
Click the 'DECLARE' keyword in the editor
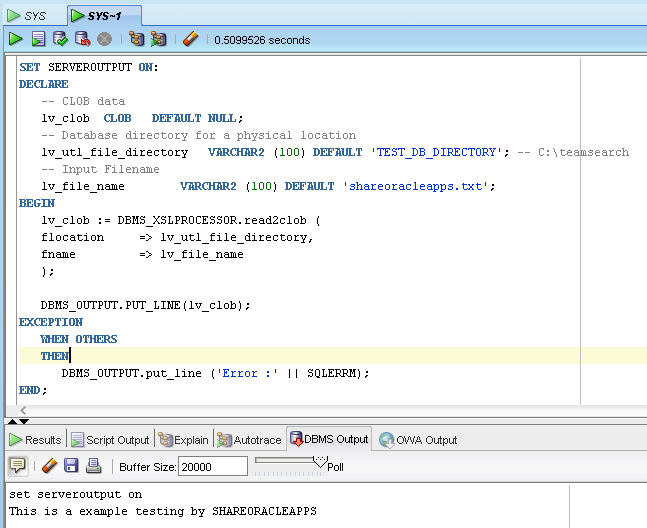(x=44, y=84)
